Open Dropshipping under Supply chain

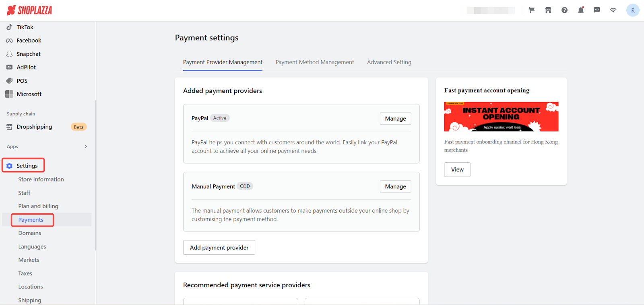(x=34, y=127)
